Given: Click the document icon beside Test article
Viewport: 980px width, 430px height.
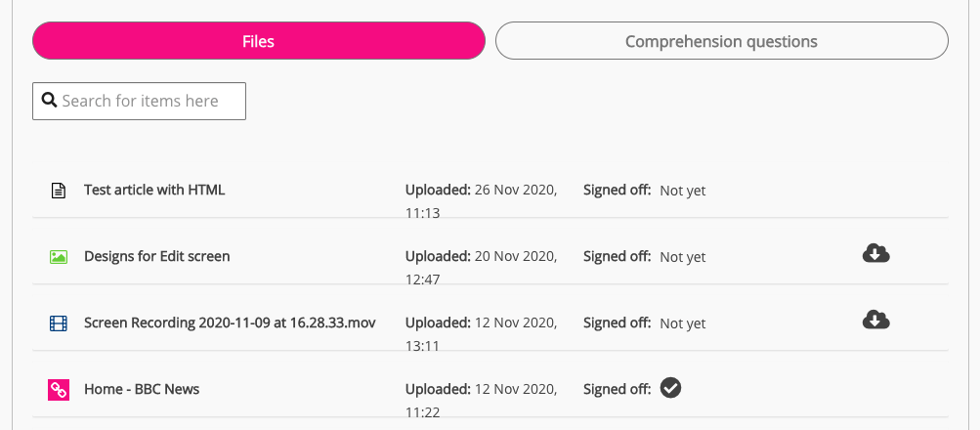Looking at the screenshot, I should tap(59, 191).
